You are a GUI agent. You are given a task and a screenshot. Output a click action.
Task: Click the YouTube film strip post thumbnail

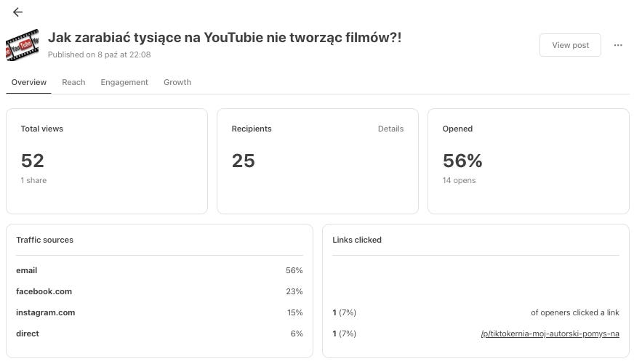22,45
